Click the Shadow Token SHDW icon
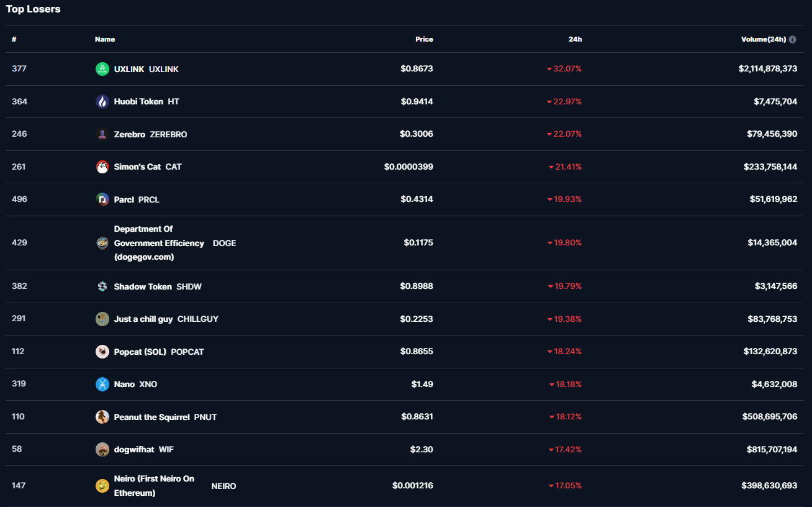This screenshot has width=812, height=507. point(102,286)
